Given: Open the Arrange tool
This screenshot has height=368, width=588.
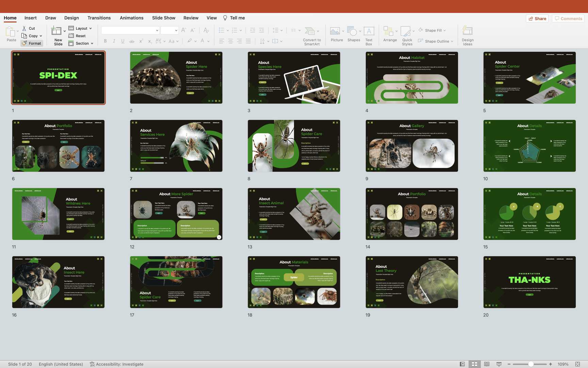Looking at the screenshot, I should pos(388,32).
